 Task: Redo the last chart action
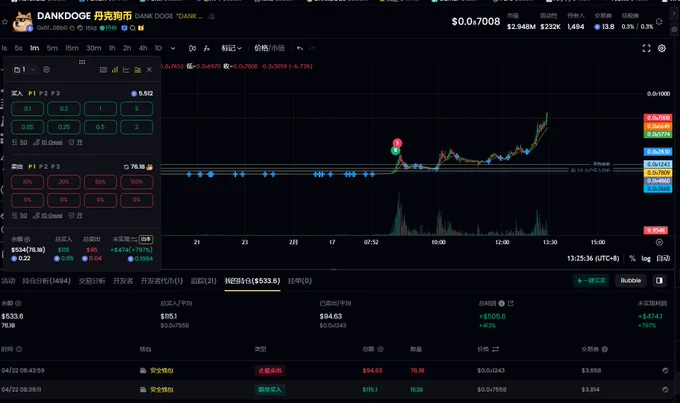pos(312,48)
